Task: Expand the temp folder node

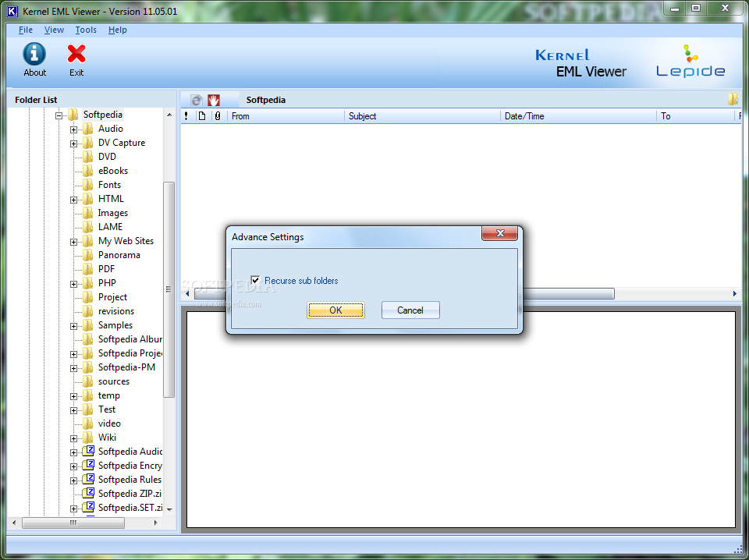Action: point(73,396)
